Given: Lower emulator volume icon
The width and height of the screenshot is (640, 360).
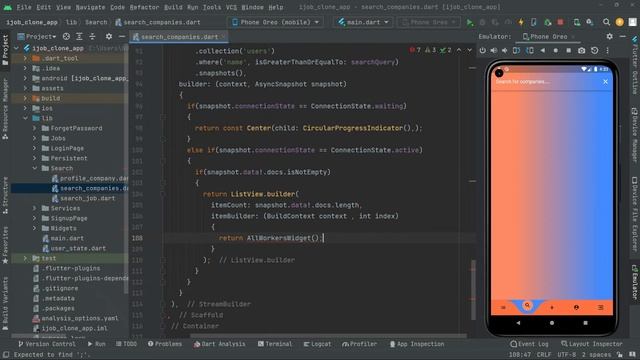Looking at the screenshot, I should 505,50.
